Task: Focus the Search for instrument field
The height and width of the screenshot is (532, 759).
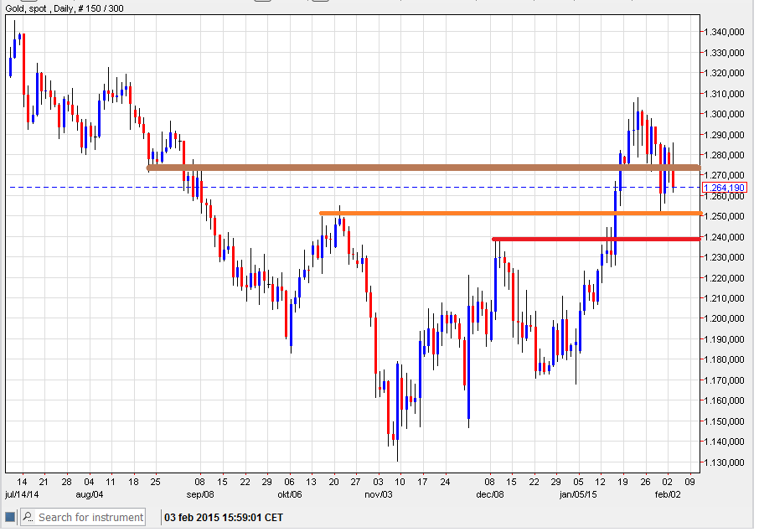Action: (83, 517)
